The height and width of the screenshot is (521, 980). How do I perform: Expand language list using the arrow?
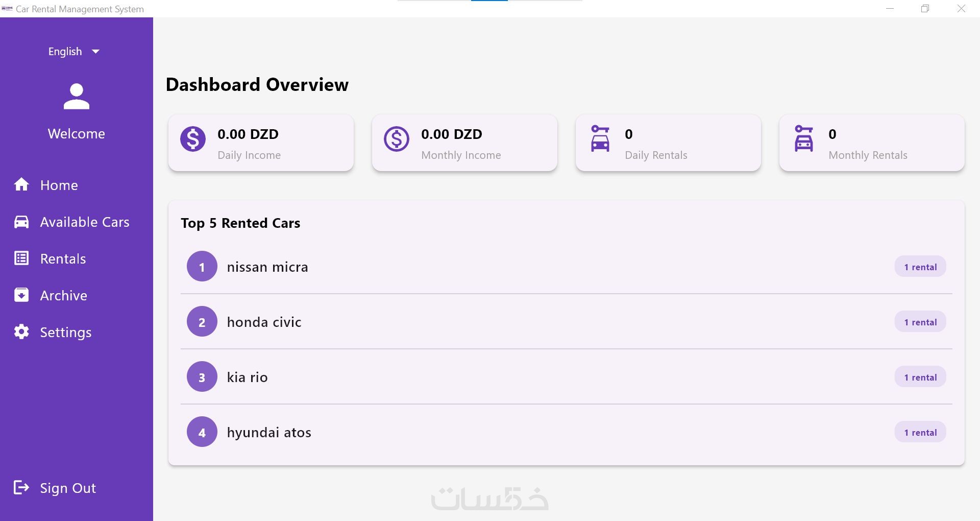pyautogui.click(x=95, y=52)
